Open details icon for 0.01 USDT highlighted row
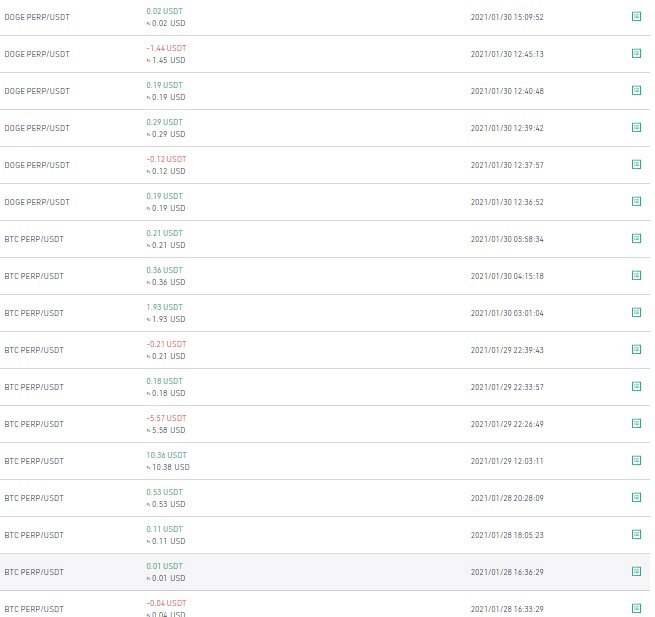 [x=636, y=571]
